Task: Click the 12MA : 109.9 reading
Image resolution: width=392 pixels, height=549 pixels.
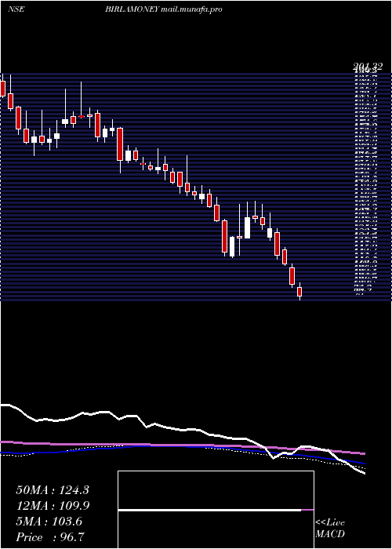Action: tap(53, 506)
